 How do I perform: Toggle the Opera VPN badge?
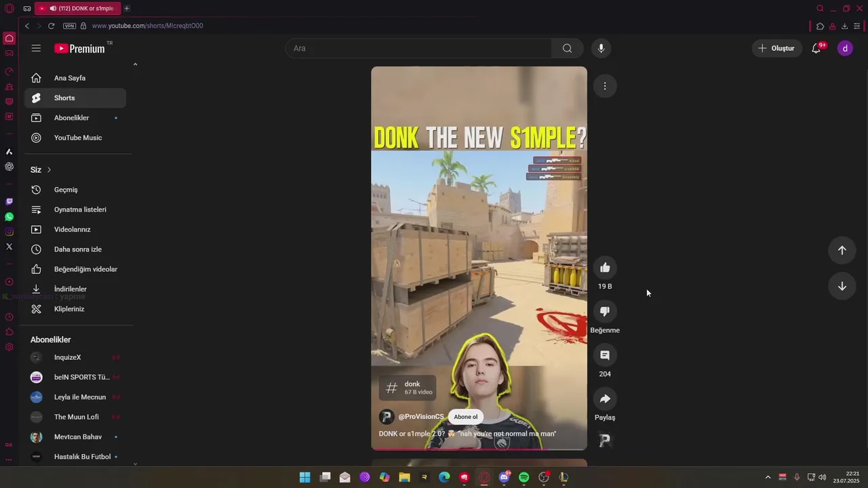pyautogui.click(x=69, y=26)
